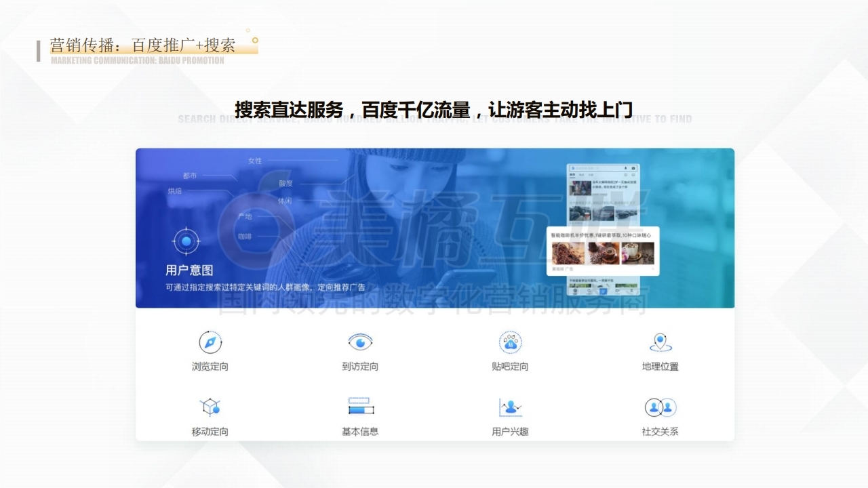Image resolution: width=868 pixels, height=488 pixels.
Task: Click the 社交关系 two-person icon
Action: pos(660,407)
